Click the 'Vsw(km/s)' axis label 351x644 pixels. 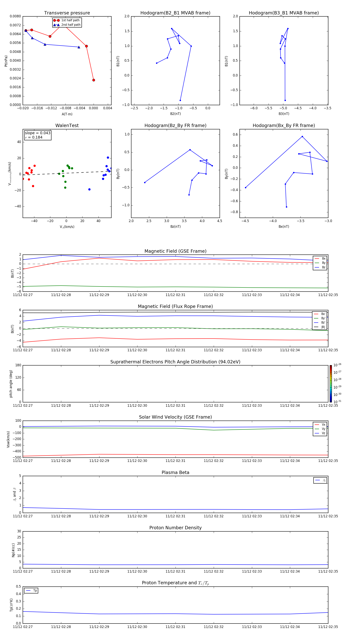pos(8,439)
